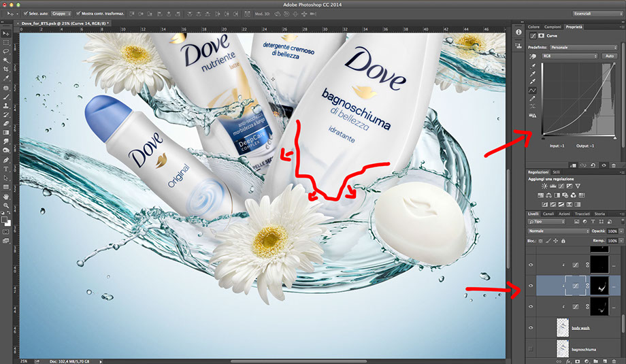Select the Pen tool
The width and height of the screenshot is (626, 364).
click(6, 160)
